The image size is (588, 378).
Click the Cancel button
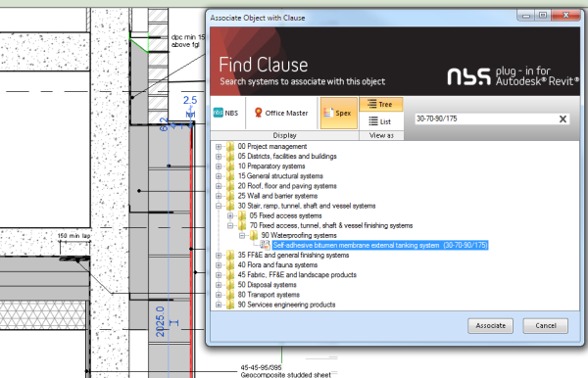click(x=546, y=325)
